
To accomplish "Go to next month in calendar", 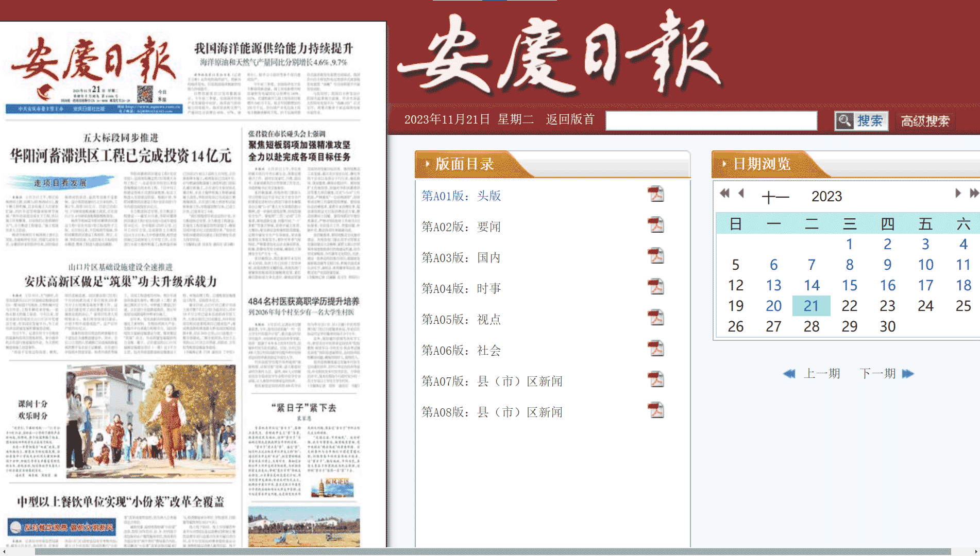I will pyautogui.click(x=958, y=194).
